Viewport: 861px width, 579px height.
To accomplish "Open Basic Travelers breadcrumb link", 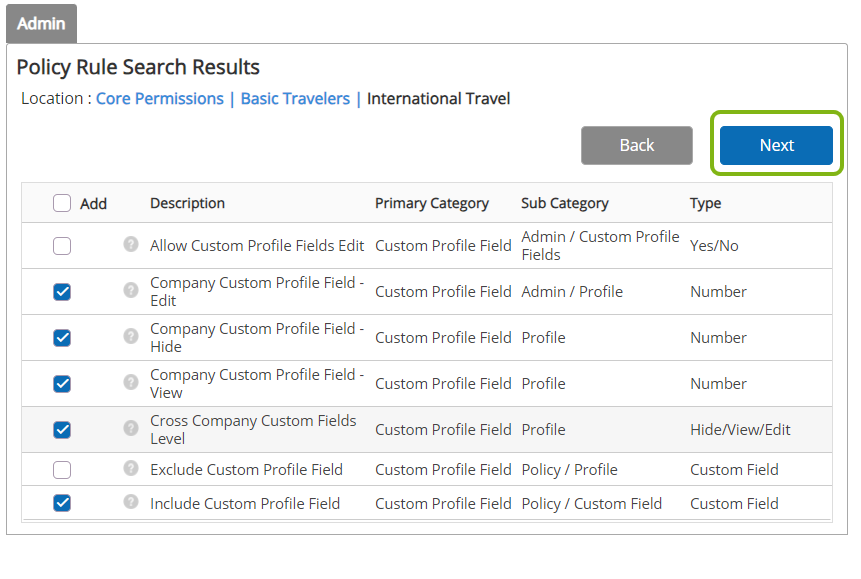I will tap(295, 98).
